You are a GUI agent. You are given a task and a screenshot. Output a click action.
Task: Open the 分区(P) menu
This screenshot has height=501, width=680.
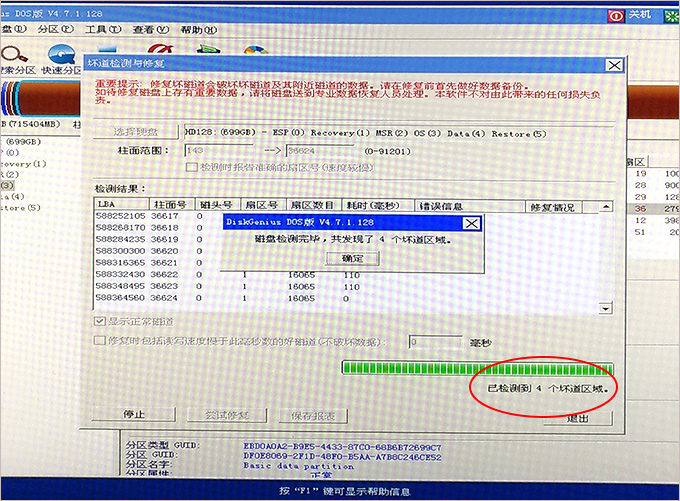click(x=56, y=29)
